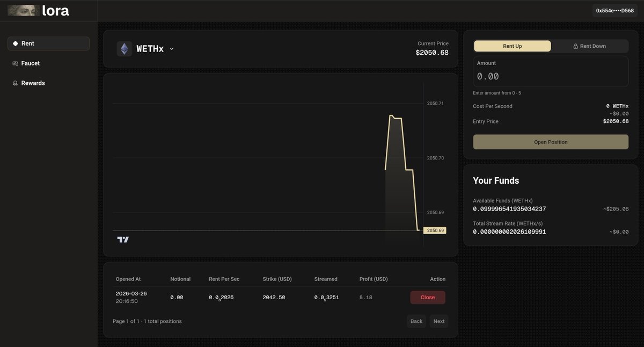Close the open WETHx position

[427, 297]
